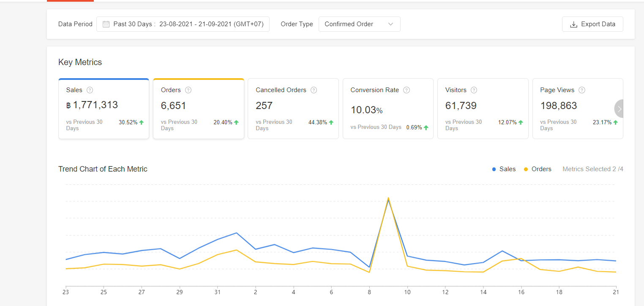
Task: Open the Past 30 Days date picker
Action: click(x=183, y=24)
